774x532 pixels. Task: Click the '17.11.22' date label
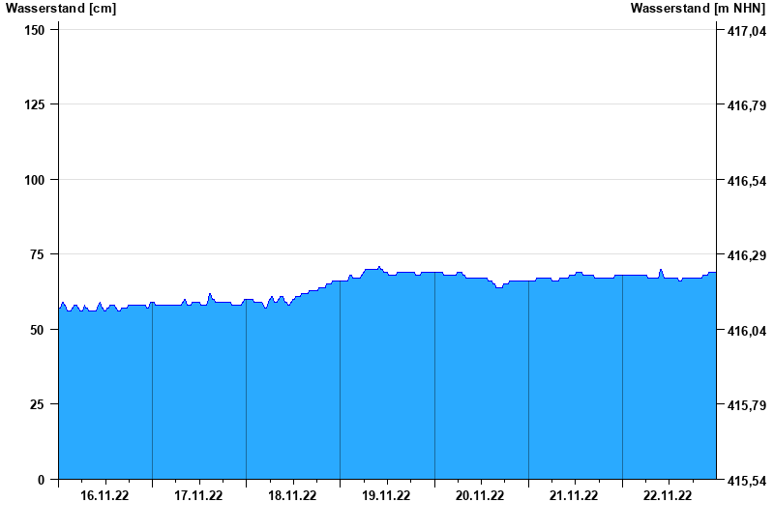(x=198, y=495)
